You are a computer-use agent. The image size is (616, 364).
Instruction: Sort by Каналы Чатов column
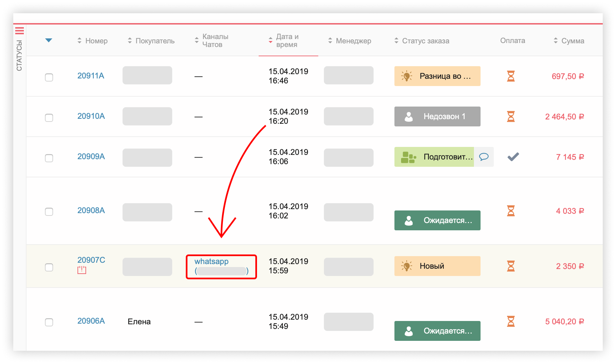tap(212, 40)
